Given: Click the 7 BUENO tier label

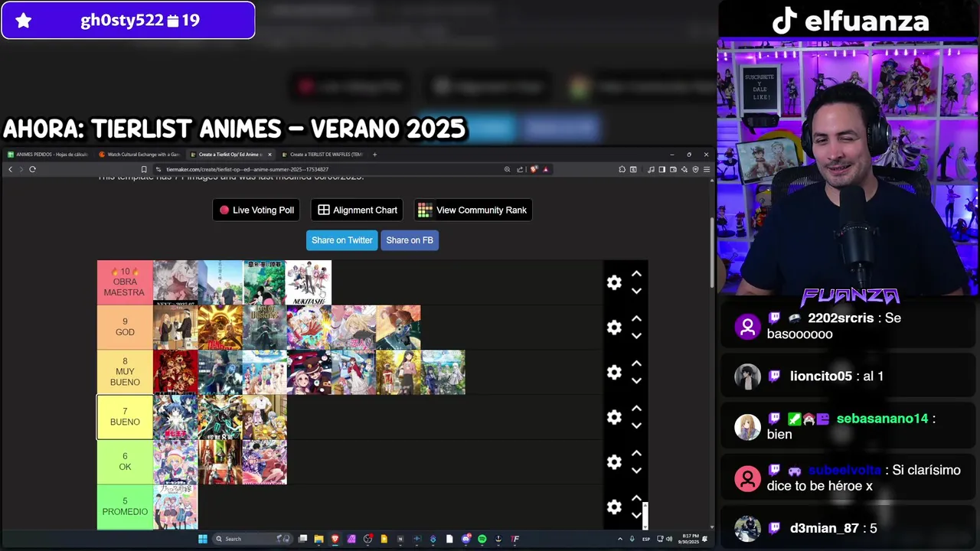Looking at the screenshot, I should [125, 417].
